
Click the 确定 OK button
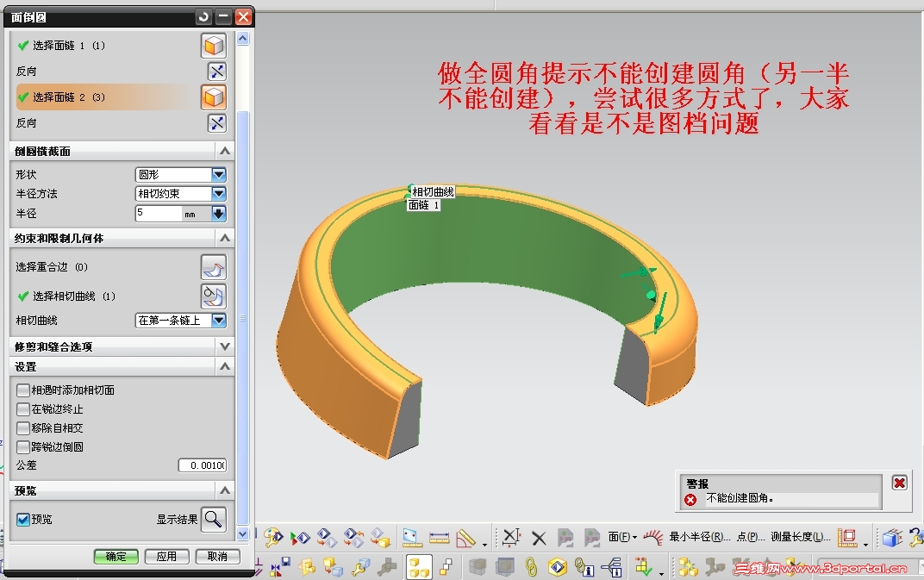[x=116, y=557]
